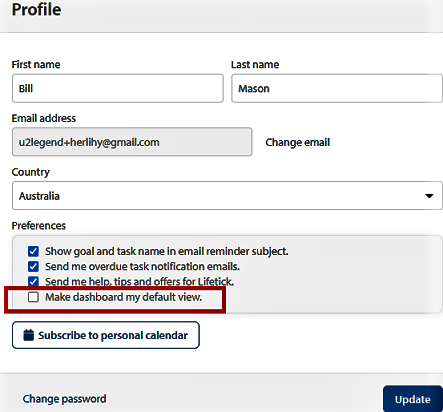The image size is (443, 412).
Task: Click the Update button
Action: 413,399
